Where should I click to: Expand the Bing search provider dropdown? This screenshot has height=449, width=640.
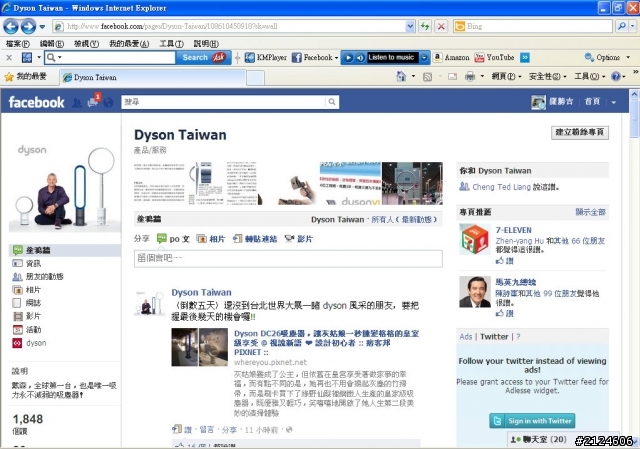click(632, 27)
